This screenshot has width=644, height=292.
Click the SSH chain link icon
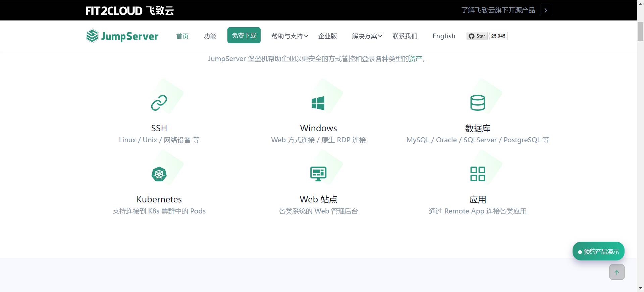tap(159, 103)
